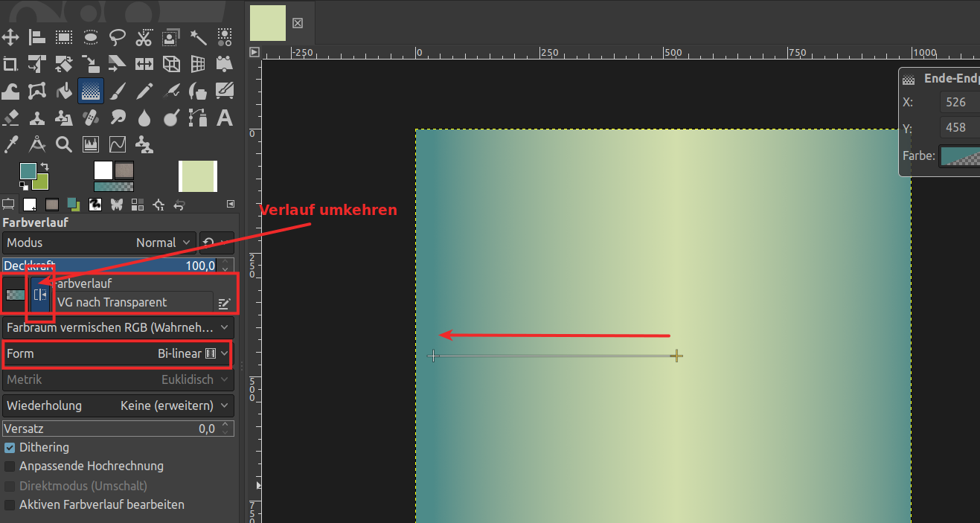The height and width of the screenshot is (523, 980).
Task: Open the Farbraum vermischen dropdown
Action: click(x=118, y=327)
